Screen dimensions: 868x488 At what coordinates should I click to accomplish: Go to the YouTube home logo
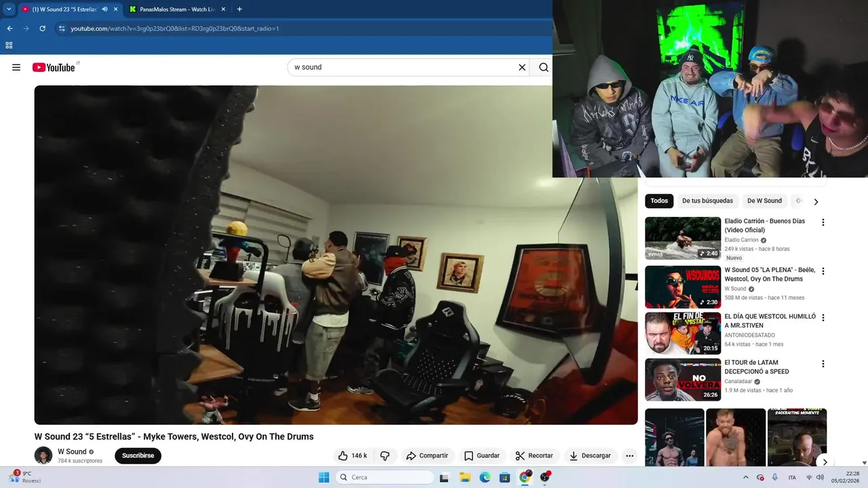point(54,67)
